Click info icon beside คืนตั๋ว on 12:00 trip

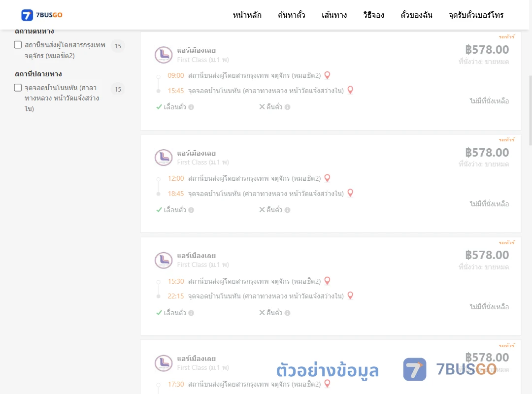287,210
